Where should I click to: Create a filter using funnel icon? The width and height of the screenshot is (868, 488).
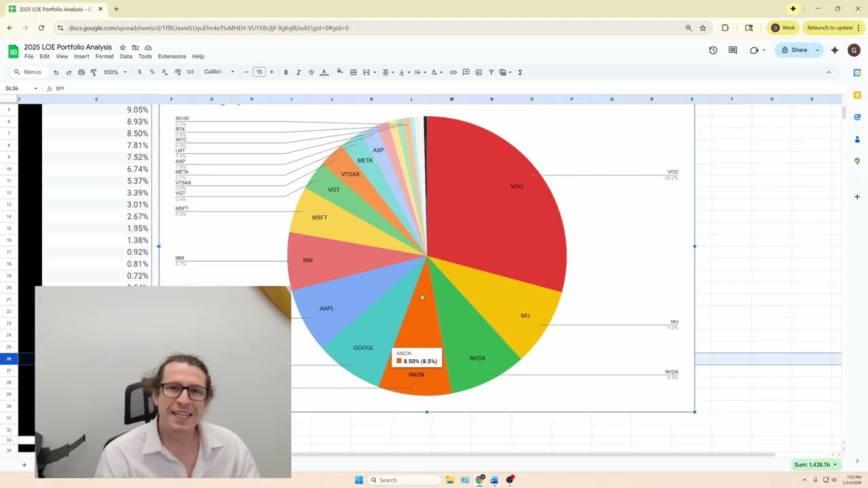(x=491, y=72)
